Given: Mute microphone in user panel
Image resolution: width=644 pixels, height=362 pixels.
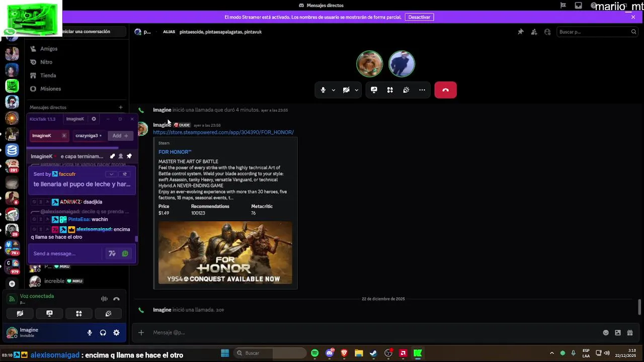Looking at the screenshot, I should tap(90, 332).
